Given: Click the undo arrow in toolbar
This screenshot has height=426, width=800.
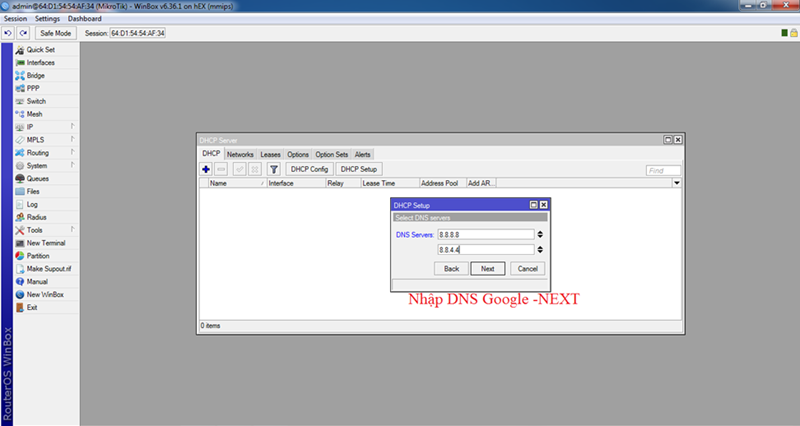Looking at the screenshot, I should [x=8, y=33].
